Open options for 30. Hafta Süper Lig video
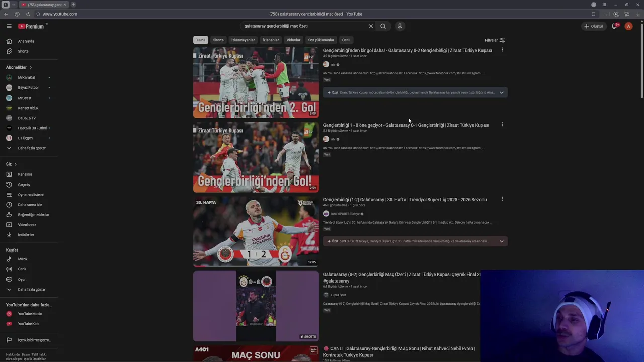Screen dimensions: 644x362 (x=502, y=199)
